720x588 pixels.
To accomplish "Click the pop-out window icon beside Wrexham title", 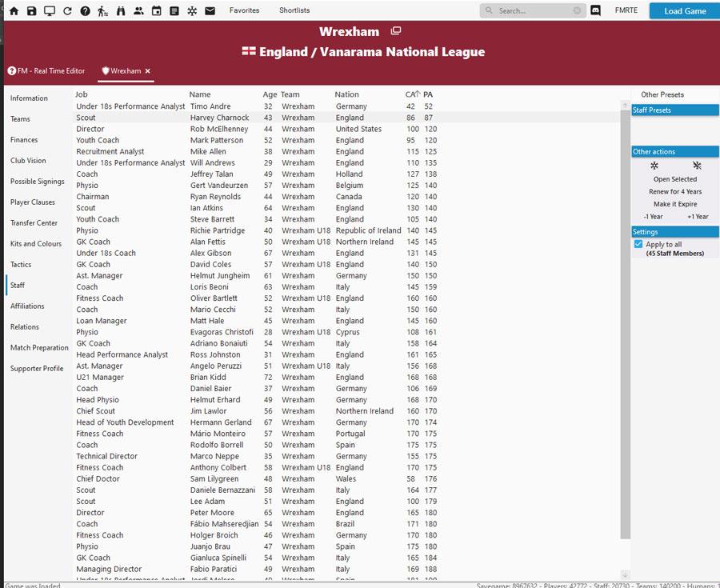I will tap(396, 30).
